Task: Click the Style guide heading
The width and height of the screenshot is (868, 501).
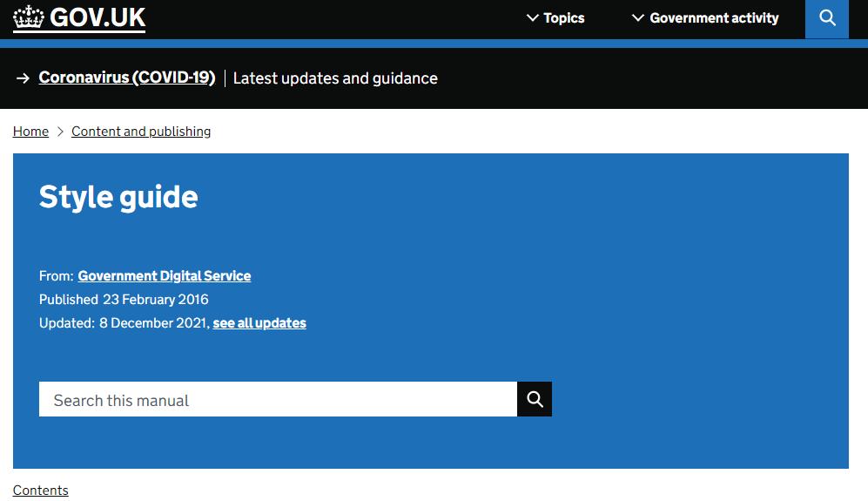Action: [118, 197]
